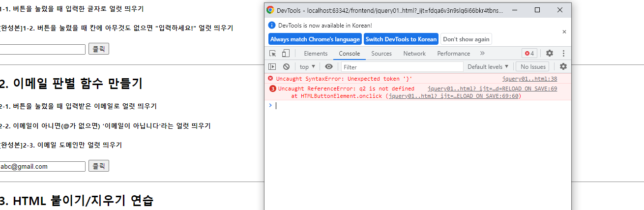Click Switch DevTools to Korean button
This screenshot has height=210, width=644.
[401, 39]
